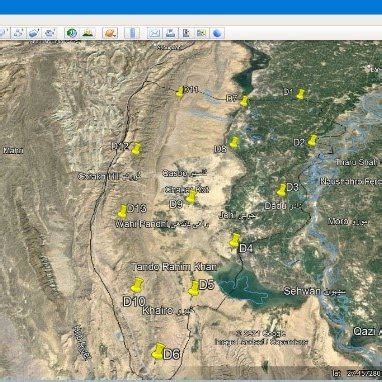Click the Tando Rahim Khan label
382x382 pixels.
click(x=174, y=267)
